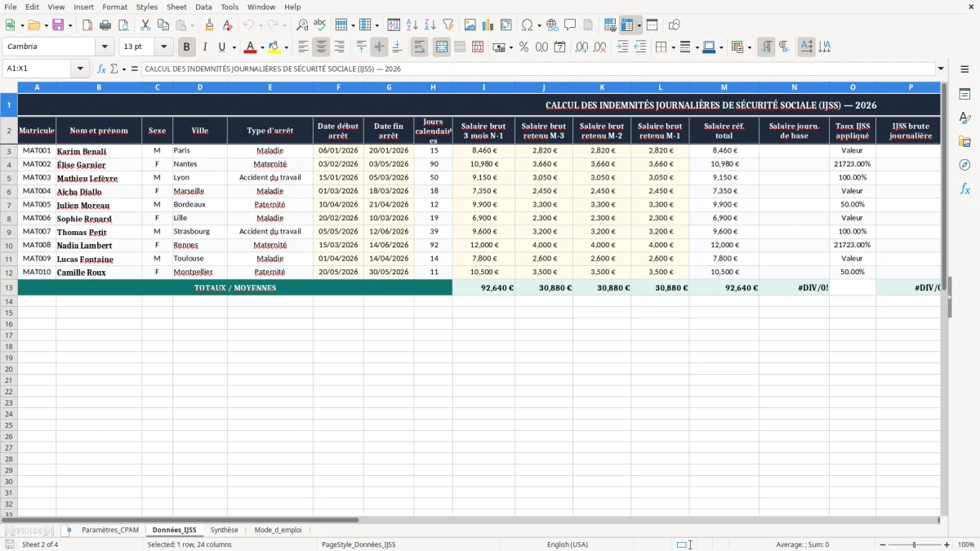Image resolution: width=980 pixels, height=551 pixels.
Task: Apply the yellow Background Color swatch
Action: coord(274,47)
